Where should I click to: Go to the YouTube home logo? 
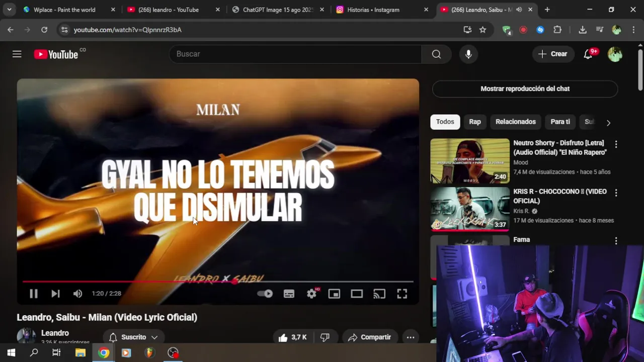pos(56,54)
